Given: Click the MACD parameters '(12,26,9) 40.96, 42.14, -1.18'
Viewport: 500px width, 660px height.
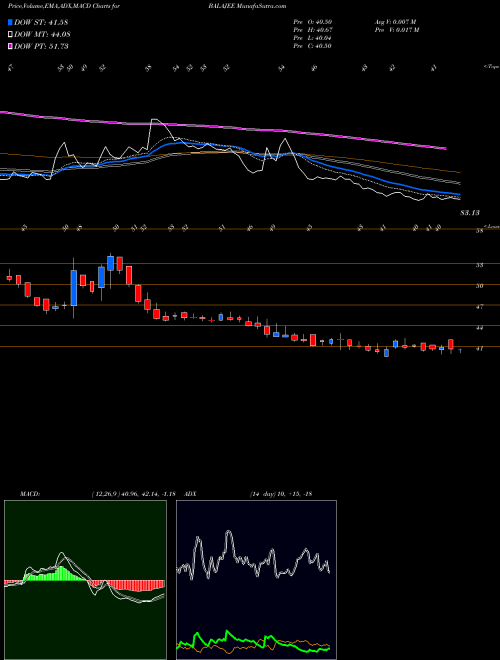Looking at the screenshot, I should [133, 494].
